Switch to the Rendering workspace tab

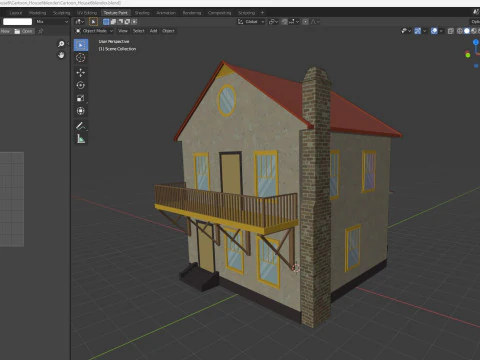[192, 13]
